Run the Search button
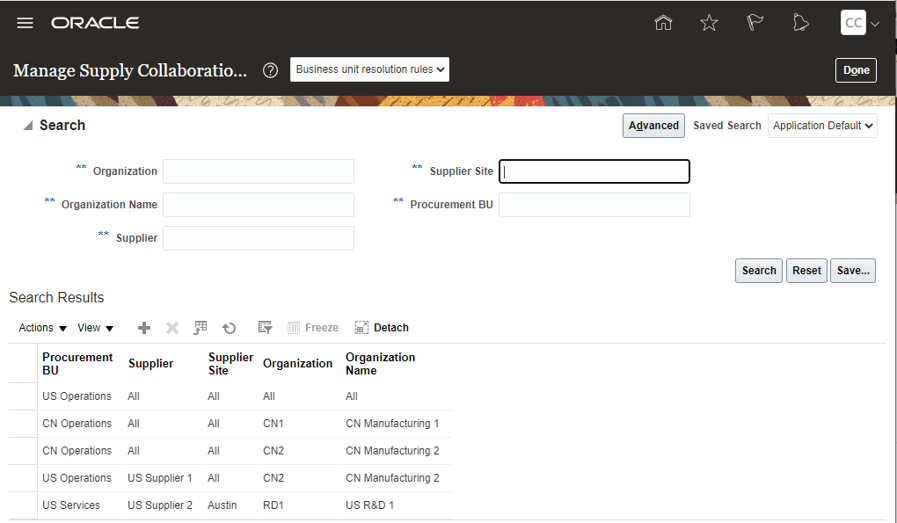 coord(759,271)
